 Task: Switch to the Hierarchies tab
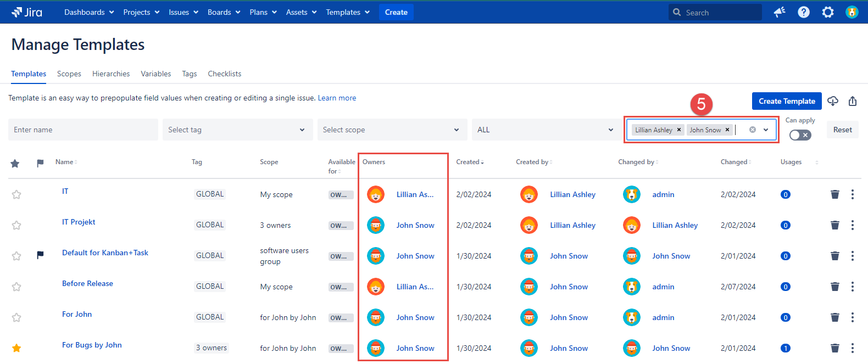coord(111,74)
